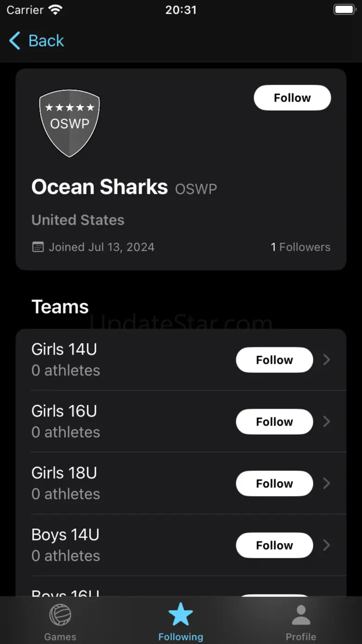Tap the Wi-Fi status icon
This screenshot has height=644, width=362.
55,10
